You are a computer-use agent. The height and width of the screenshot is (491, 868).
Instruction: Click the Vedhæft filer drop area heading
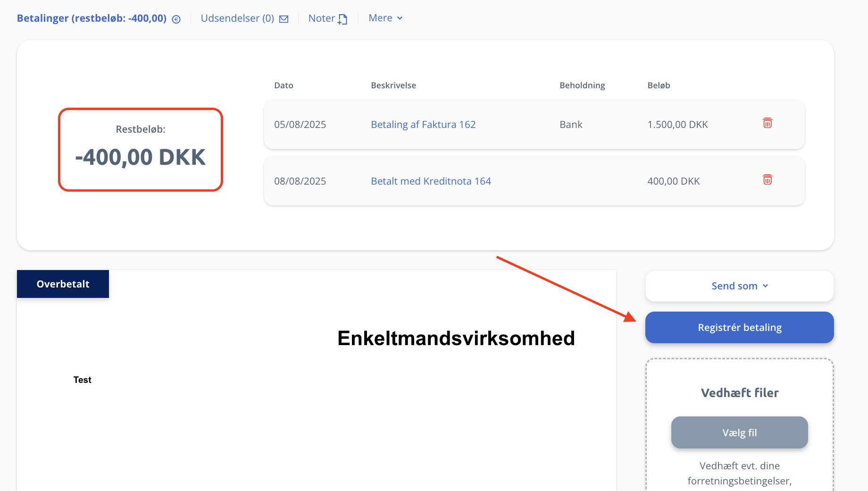pos(739,393)
